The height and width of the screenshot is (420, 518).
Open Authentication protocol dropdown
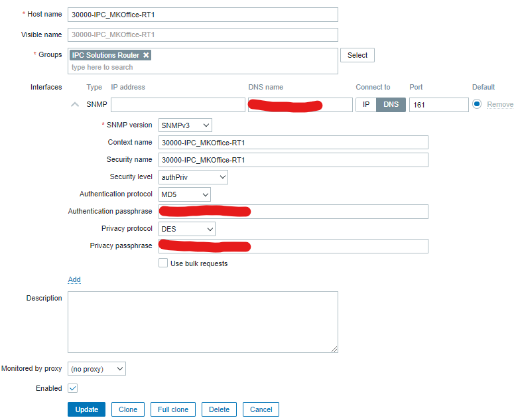pyautogui.click(x=184, y=194)
